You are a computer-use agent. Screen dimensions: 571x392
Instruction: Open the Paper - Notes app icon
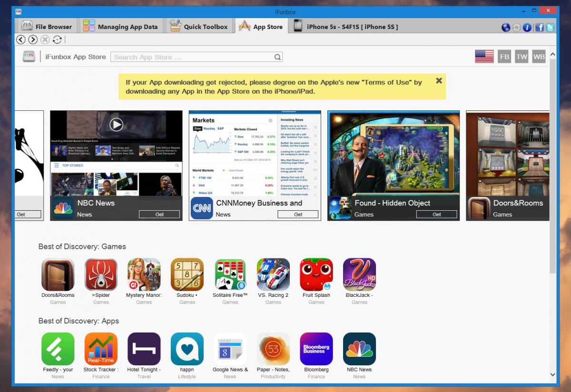point(273,349)
